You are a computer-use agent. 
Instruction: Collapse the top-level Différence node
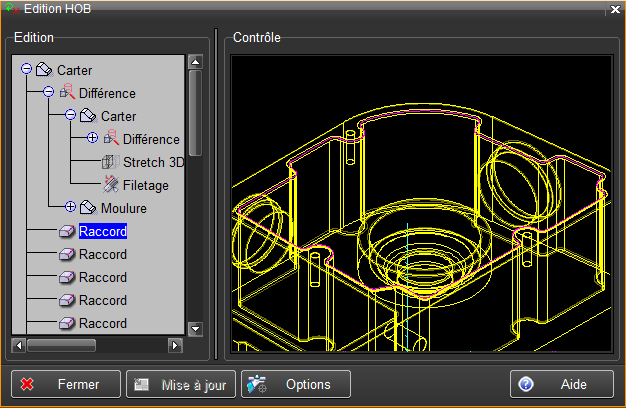(48, 93)
